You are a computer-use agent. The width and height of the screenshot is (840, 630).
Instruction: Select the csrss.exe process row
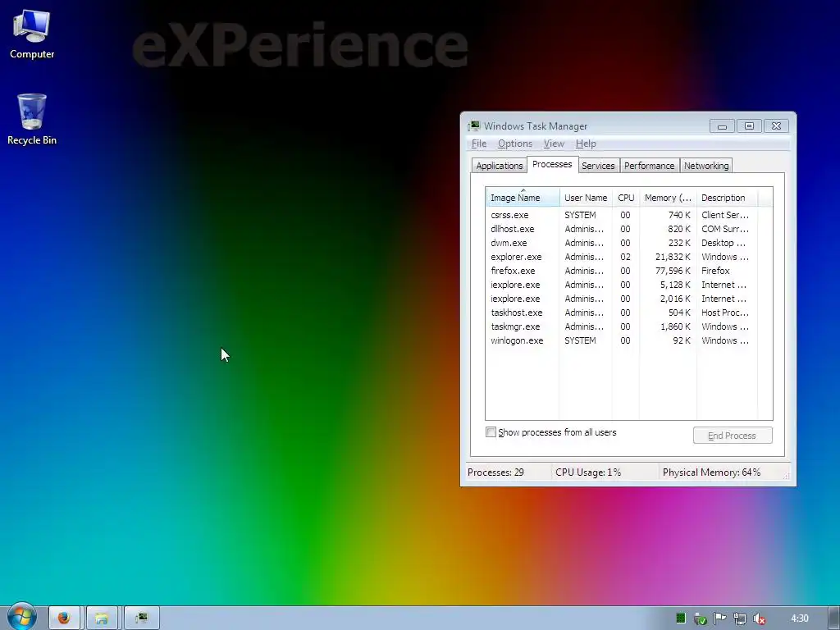click(622, 215)
